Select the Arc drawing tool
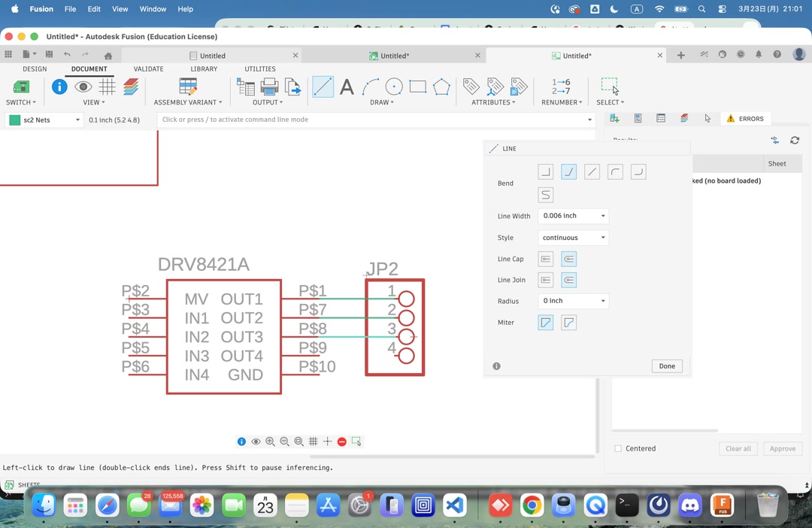This screenshot has height=528, width=812. click(369, 86)
